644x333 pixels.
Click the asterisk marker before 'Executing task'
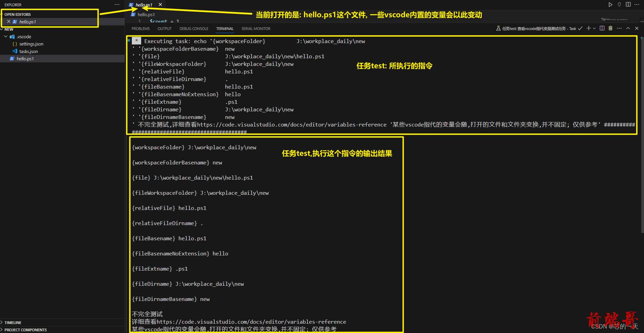[136, 41]
